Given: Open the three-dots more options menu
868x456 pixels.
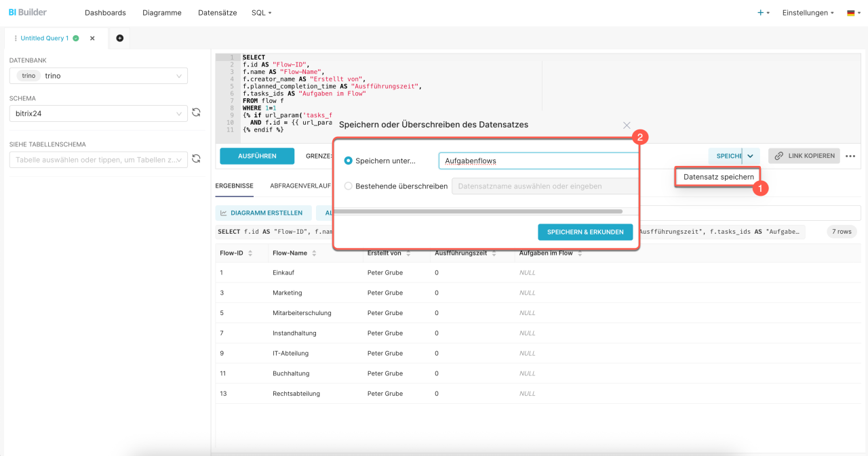Looking at the screenshot, I should 850,157.
